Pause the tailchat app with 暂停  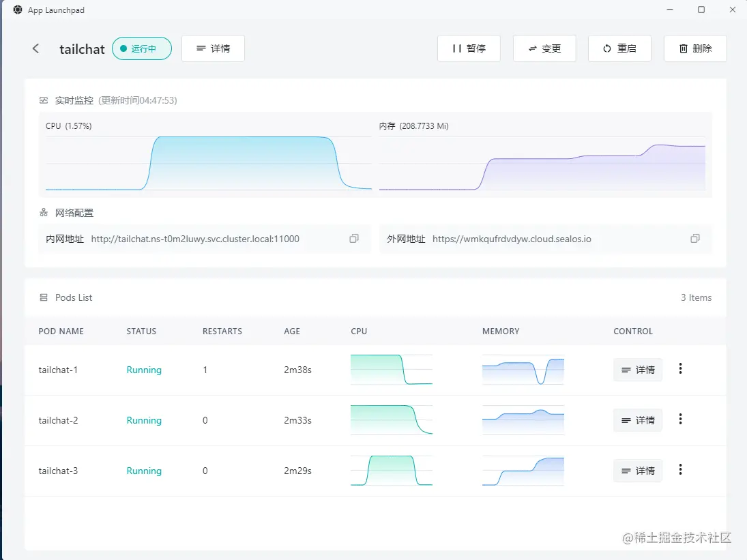[x=469, y=48]
